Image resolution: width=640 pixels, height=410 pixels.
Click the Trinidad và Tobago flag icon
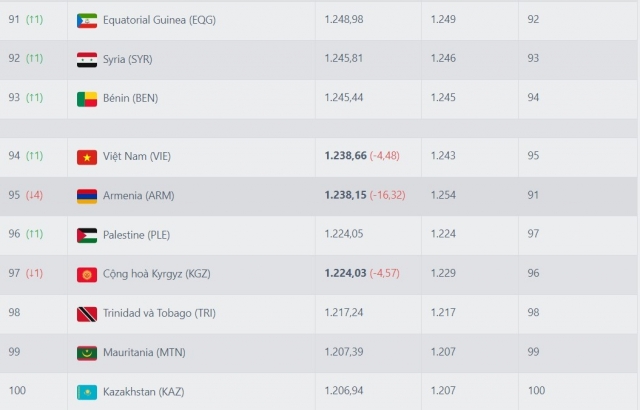click(87, 314)
